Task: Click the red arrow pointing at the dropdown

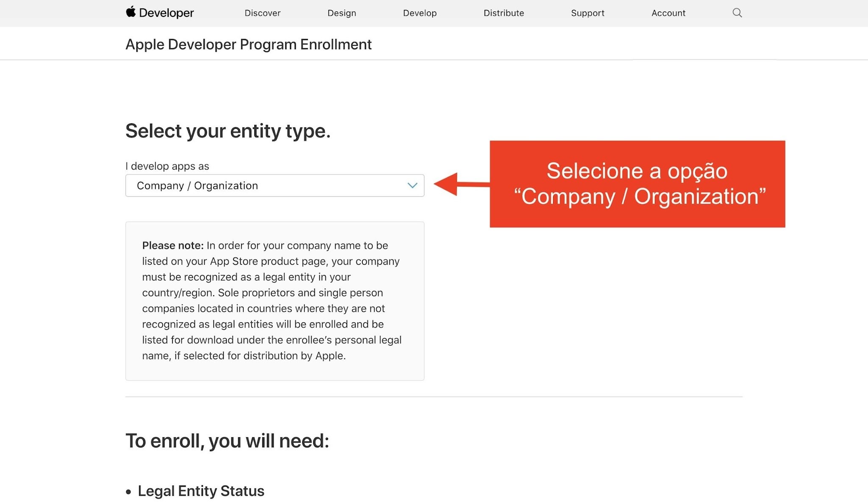Action: pyautogui.click(x=462, y=184)
